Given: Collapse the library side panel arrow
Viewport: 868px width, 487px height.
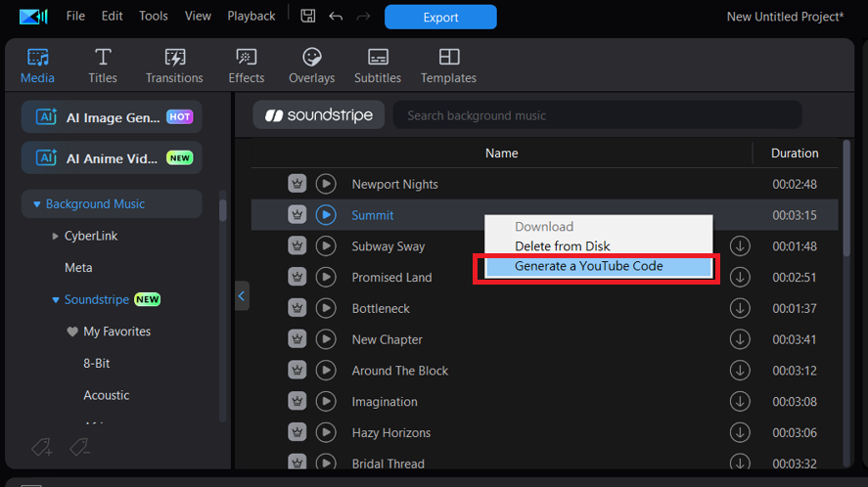Looking at the screenshot, I should pyautogui.click(x=242, y=296).
